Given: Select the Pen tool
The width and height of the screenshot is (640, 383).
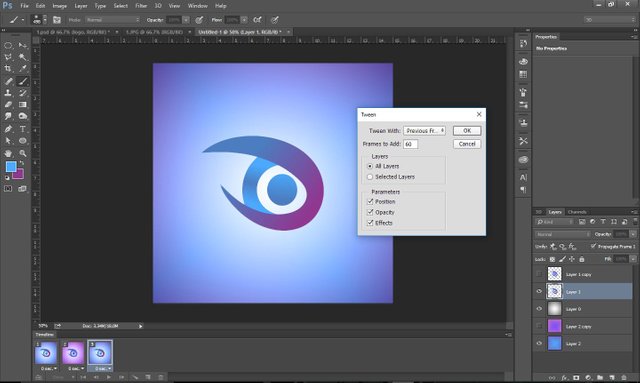Looking at the screenshot, I should click(x=8, y=129).
